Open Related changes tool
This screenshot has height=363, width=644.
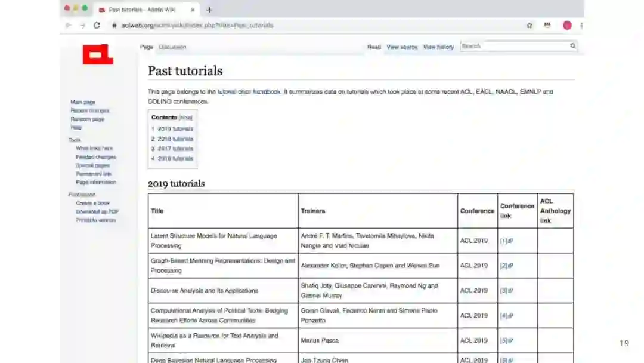95,157
